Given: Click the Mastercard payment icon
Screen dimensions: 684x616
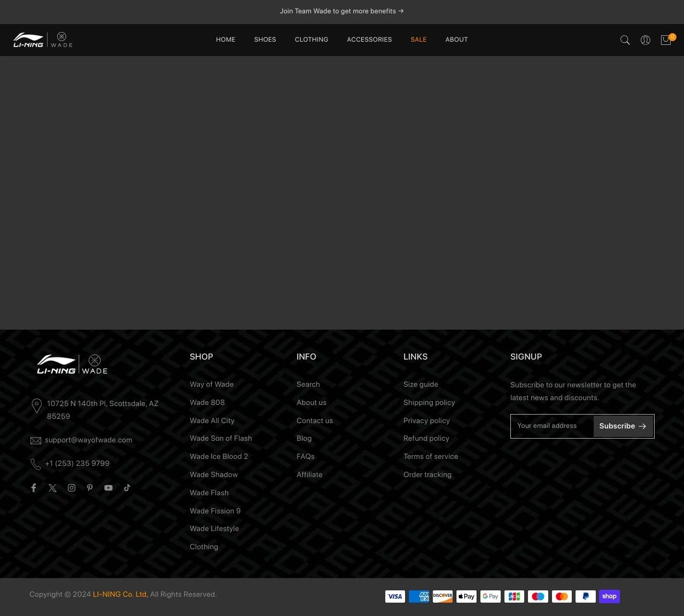Looking at the screenshot, I should 562,596.
